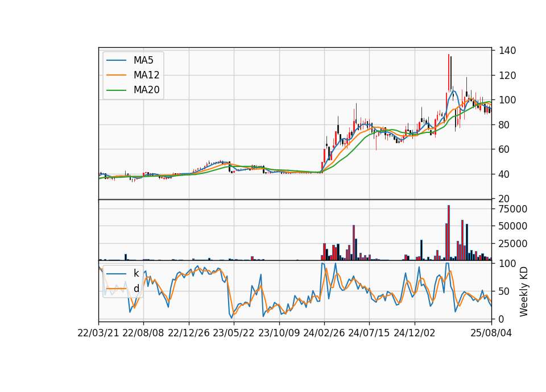Click the 22/08/08 date tick label

coord(143,333)
